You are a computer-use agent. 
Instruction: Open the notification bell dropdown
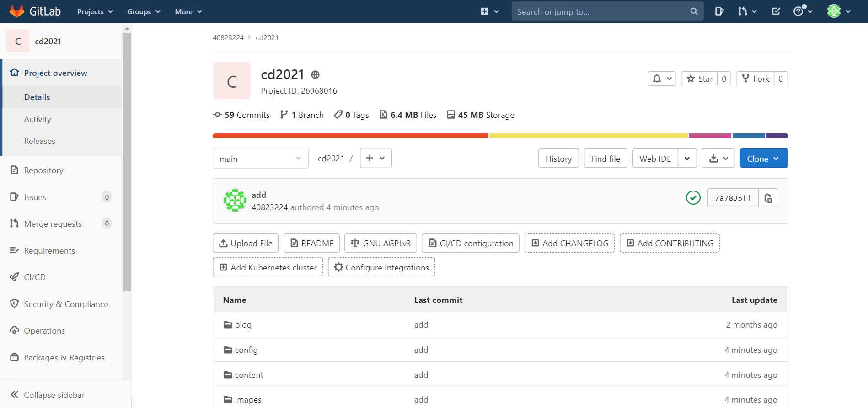(662, 79)
